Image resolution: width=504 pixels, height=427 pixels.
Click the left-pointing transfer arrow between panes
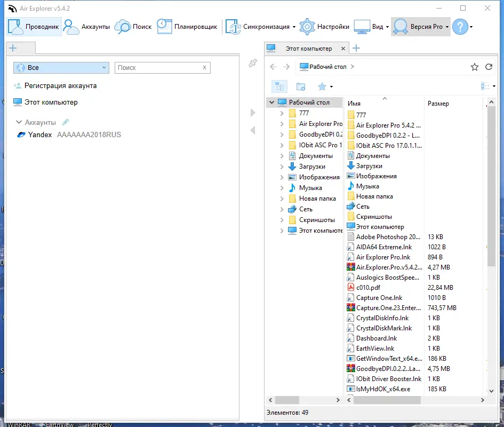[253, 130]
